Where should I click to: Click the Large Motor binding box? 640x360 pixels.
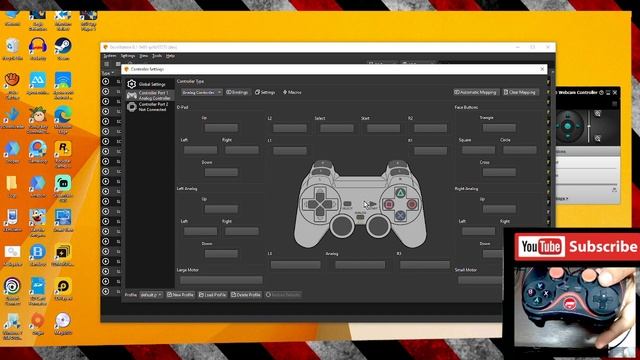coord(221,280)
